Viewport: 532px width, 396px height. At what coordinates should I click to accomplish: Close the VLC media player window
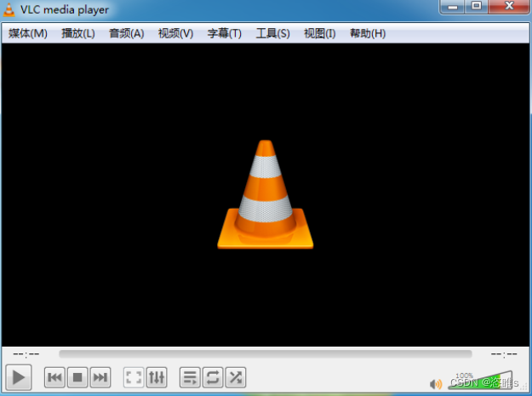509,7
